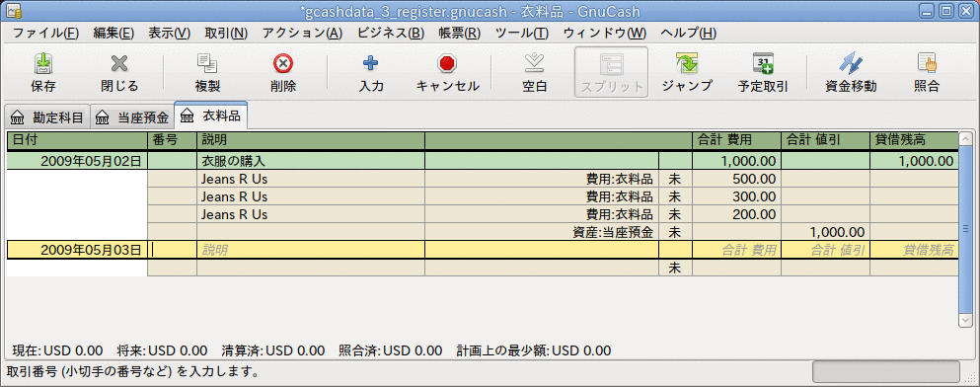Open 資金移動 transfer dialog icon

tap(851, 64)
